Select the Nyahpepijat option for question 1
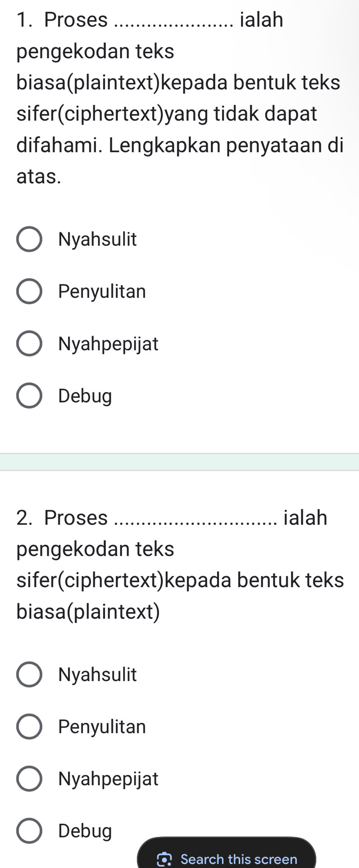The height and width of the screenshot is (868, 359). pos(29,343)
